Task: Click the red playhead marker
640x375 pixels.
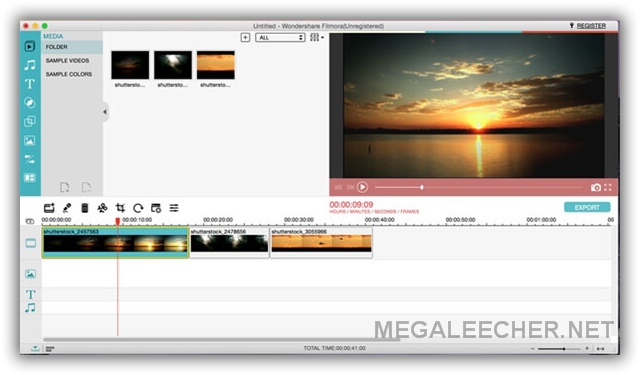Action: click(118, 221)
